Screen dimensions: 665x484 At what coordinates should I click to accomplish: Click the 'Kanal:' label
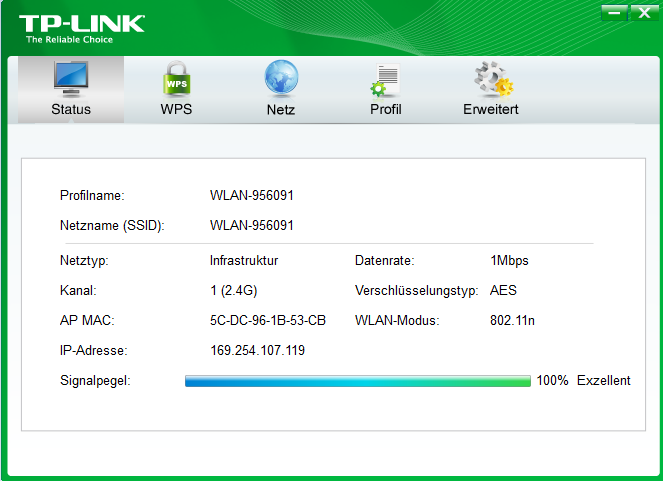pos(78,291)
